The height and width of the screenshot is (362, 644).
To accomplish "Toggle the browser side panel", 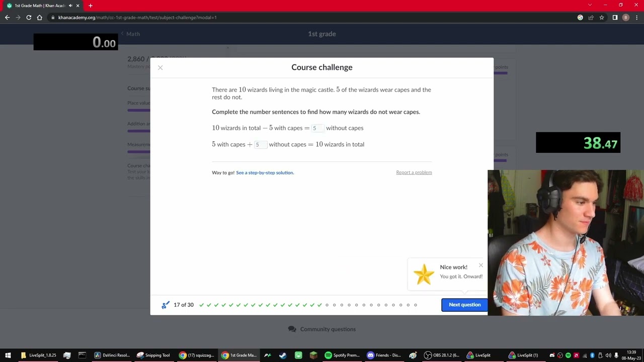I will click(x=615, y=18).
